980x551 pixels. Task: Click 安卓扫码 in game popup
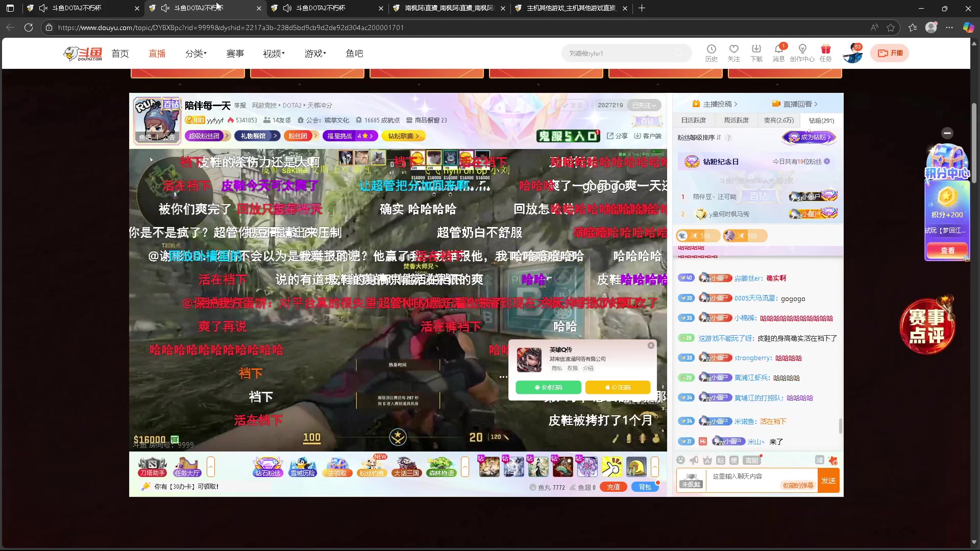click(x=548, y=387)
